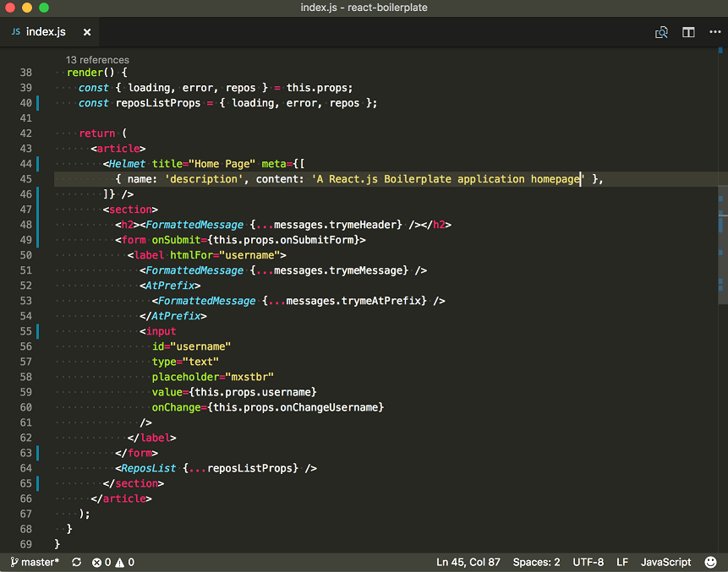Close the index.js tab
Image resolution: width=728 pixels, height=572 pixels.
87,31
